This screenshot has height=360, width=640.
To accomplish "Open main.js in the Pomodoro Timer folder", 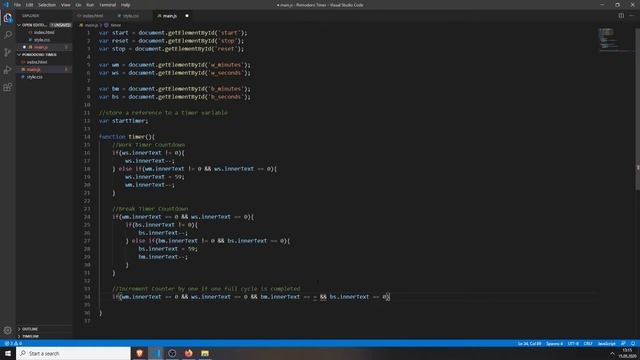I will point(44,69).
